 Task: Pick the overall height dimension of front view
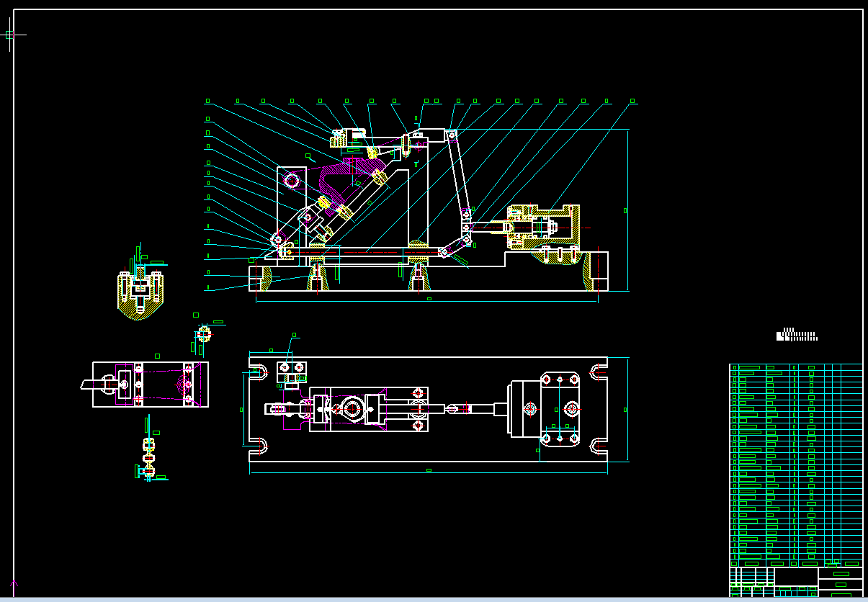[625, 210]
